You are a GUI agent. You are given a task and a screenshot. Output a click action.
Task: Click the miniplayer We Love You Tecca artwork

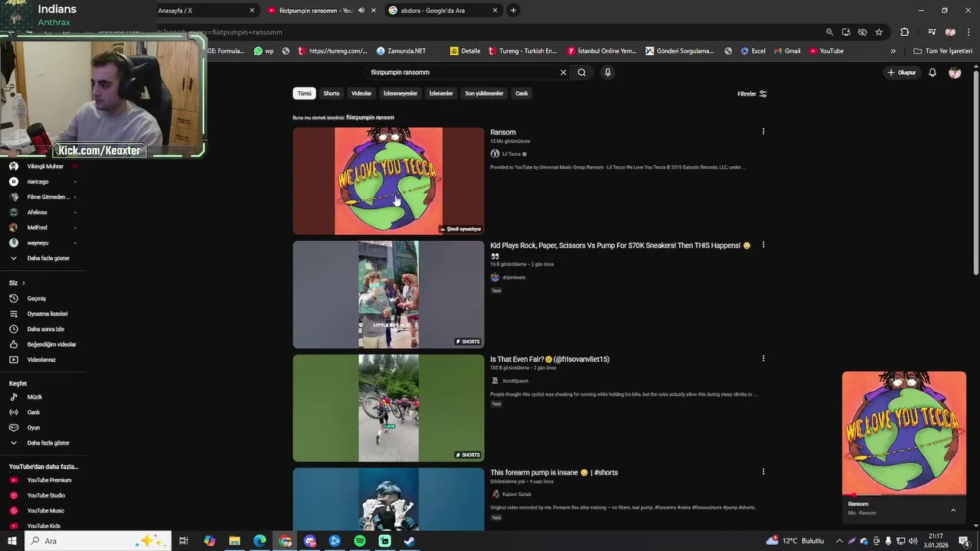(x=904, y=433)
